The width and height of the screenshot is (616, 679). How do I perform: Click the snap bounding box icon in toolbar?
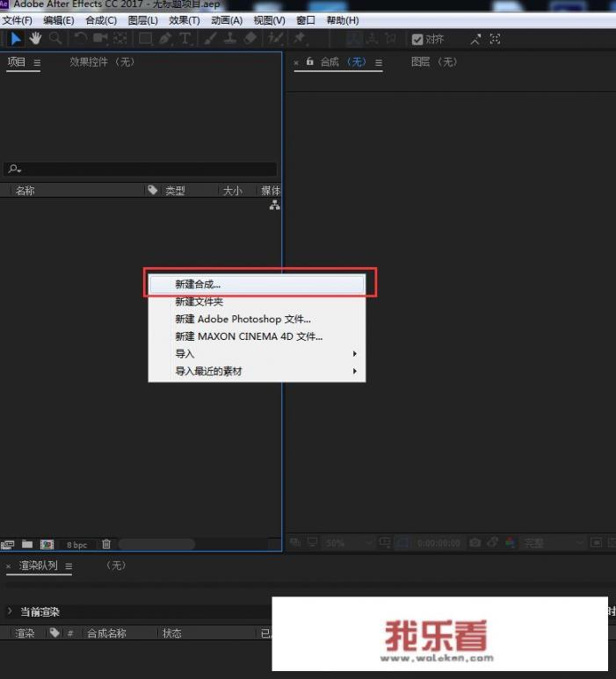(x=495, y=40)
